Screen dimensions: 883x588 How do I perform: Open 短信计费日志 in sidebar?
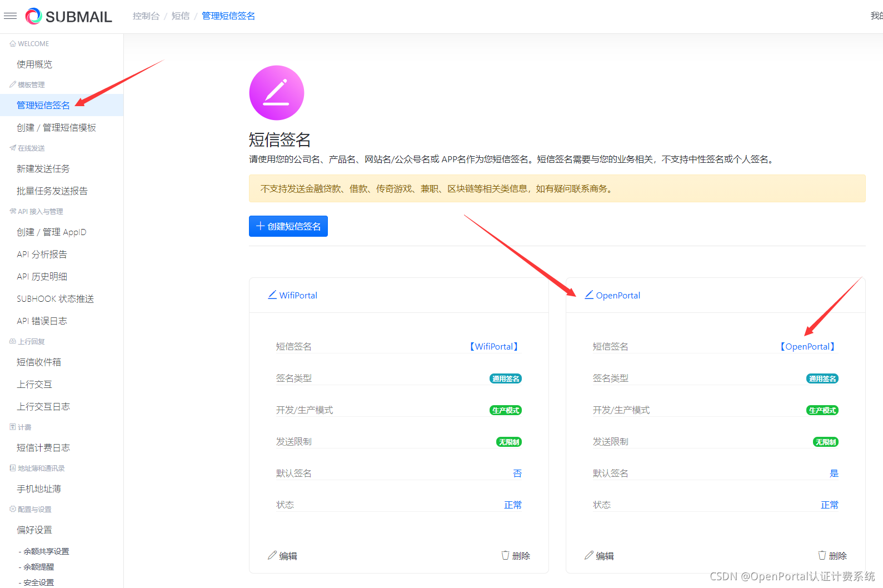tap(43, 448)
